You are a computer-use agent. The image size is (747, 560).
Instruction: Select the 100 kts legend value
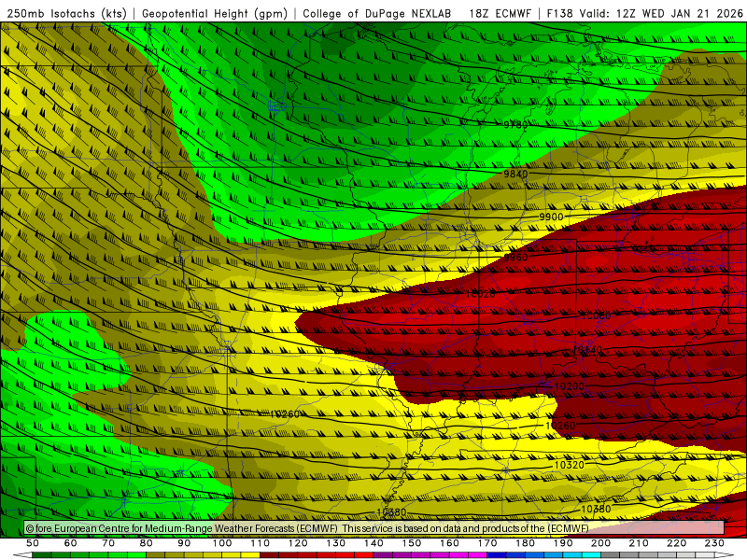[x=222, y=543]
